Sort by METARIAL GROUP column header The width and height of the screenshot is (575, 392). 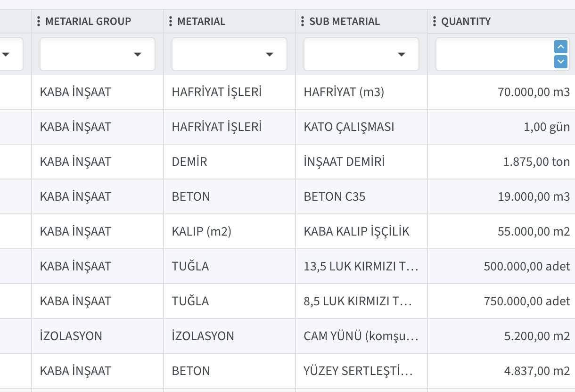[88, 21]
